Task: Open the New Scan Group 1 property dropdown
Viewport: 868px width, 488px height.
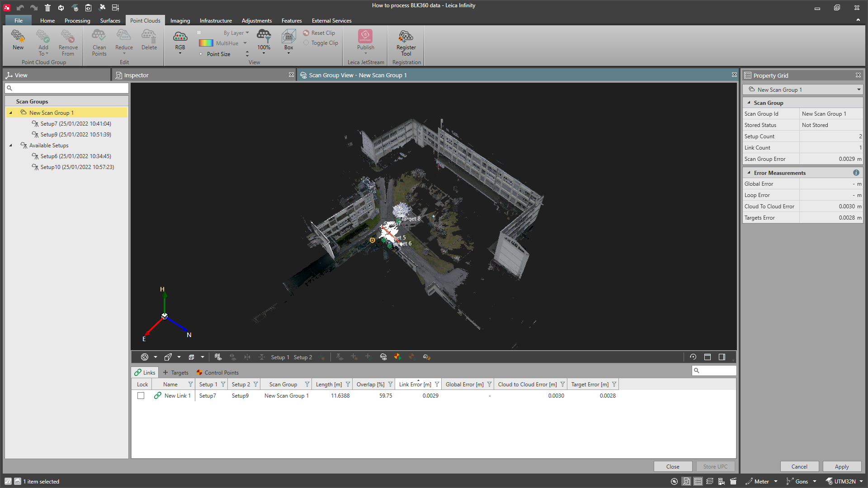Action: 859,89
